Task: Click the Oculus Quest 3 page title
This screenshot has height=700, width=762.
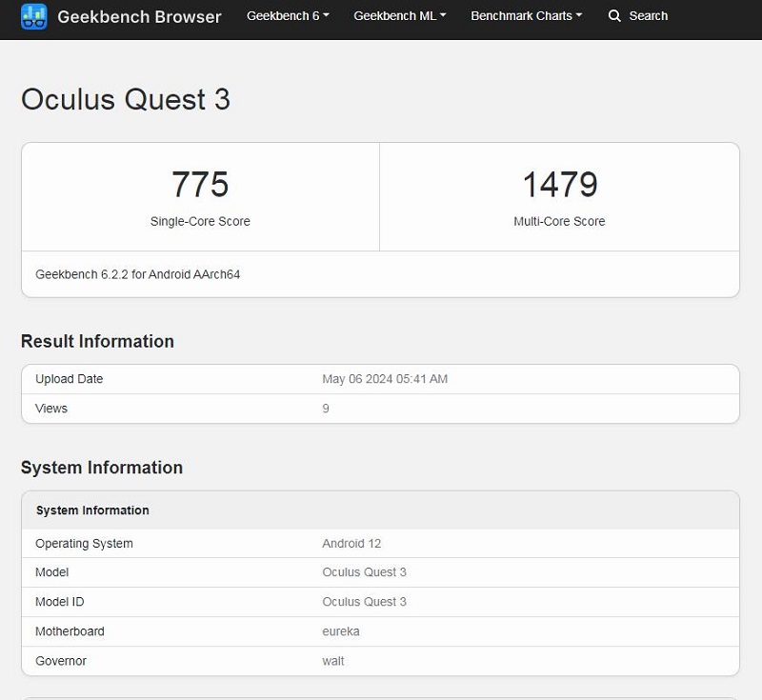Action: 126,100
